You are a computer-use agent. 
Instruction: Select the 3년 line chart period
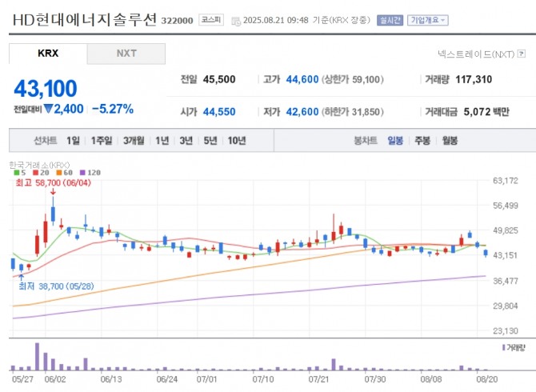click(186, 141)
